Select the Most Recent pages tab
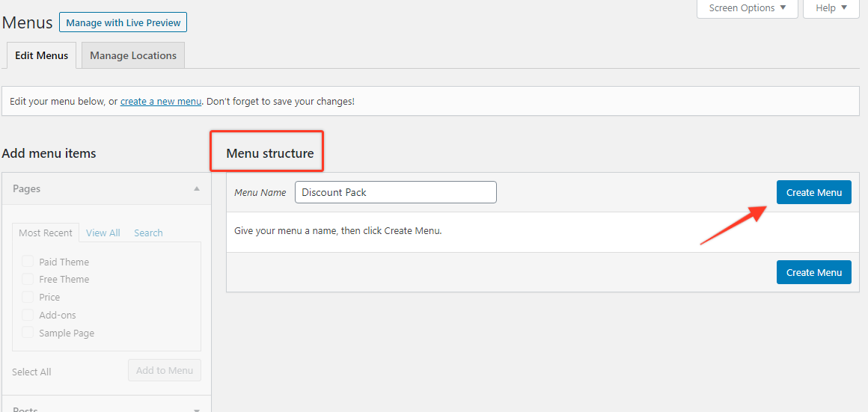The width and height of the screenshot is (868, 412). (x=46, y=233)
